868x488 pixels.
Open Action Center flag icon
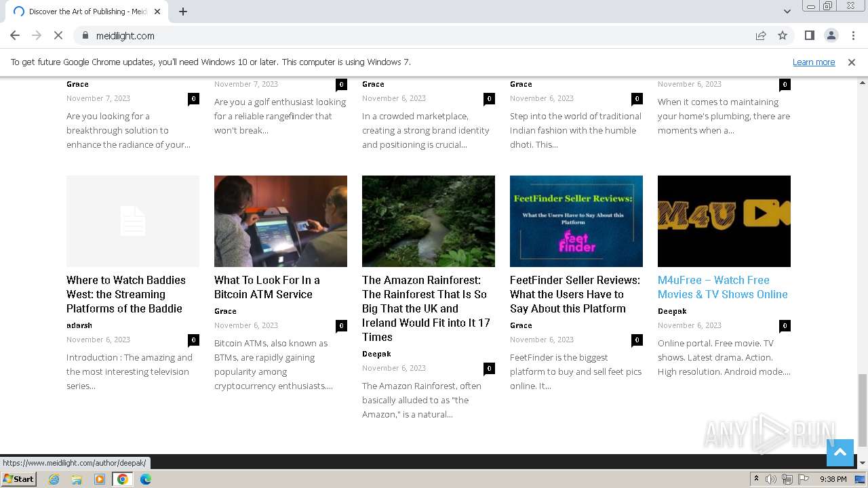[804, 479]
